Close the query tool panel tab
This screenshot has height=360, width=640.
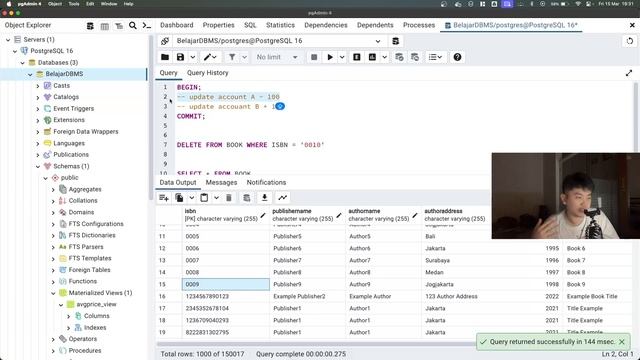(x=632, y=25)
